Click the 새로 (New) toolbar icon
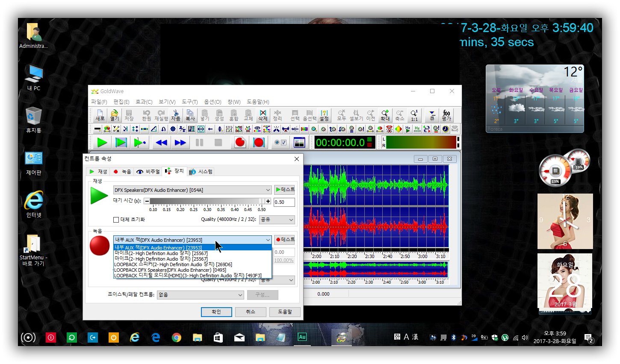Viewport: 620px width, 364px height. 100,115
